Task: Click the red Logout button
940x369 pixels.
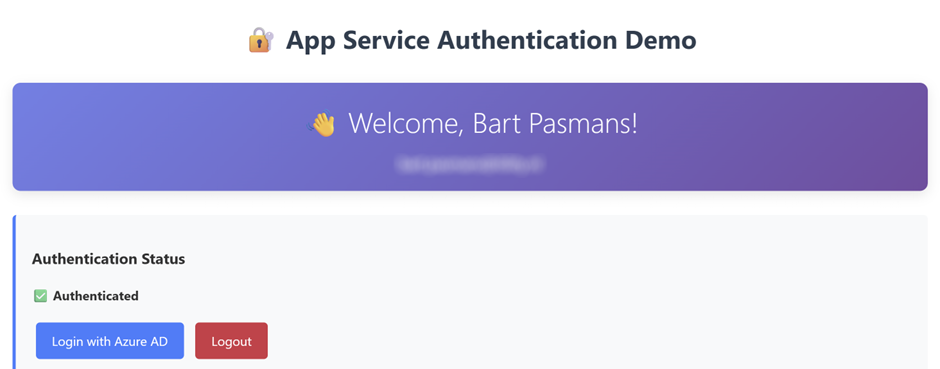Action: [231, 341]
